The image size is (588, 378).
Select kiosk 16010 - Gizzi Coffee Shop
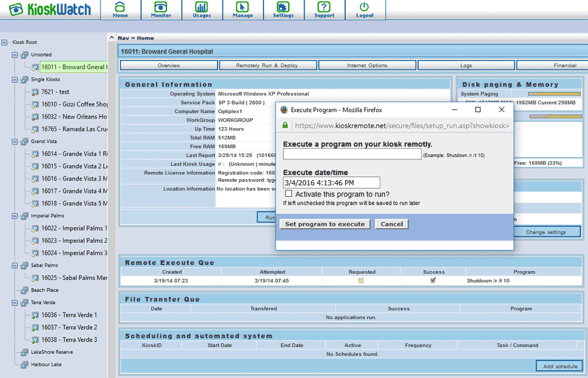[x=74, y=104]
